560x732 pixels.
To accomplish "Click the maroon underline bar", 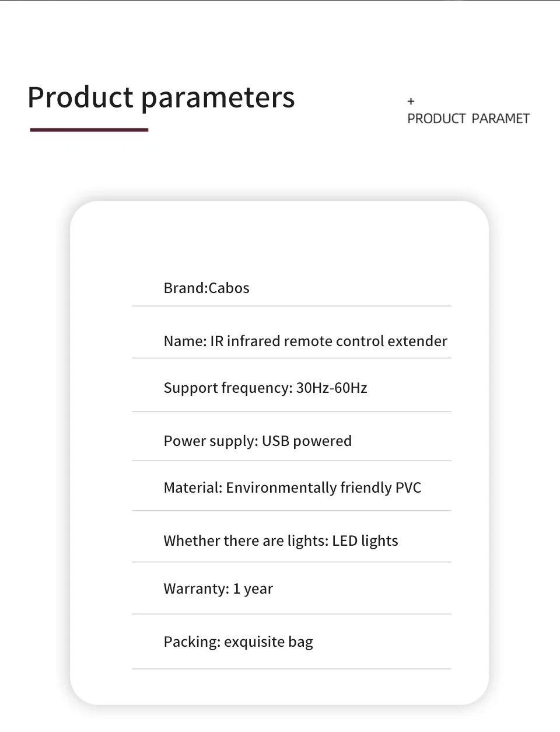I will [89, 130].
